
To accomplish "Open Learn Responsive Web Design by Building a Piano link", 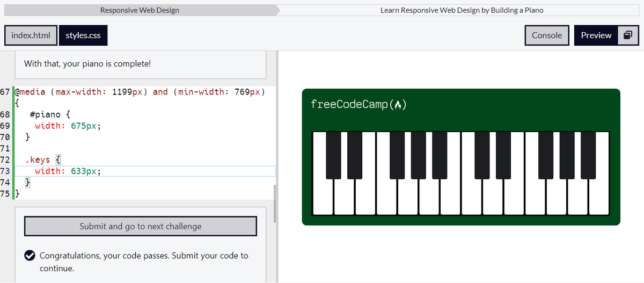I will click(462, 10).
